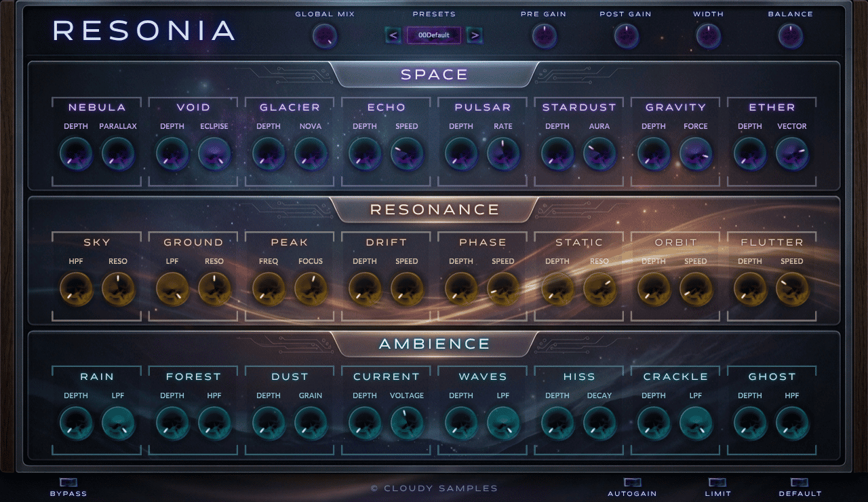
Task: Click the Ether Vector knob
Action: [x=792, y=153]
